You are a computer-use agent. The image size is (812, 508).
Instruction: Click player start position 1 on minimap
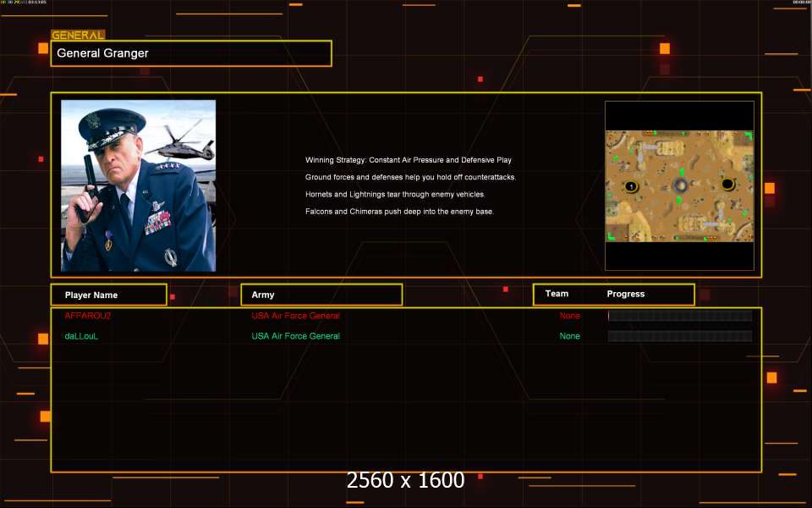pyautogui.click(x=630, y=186)
